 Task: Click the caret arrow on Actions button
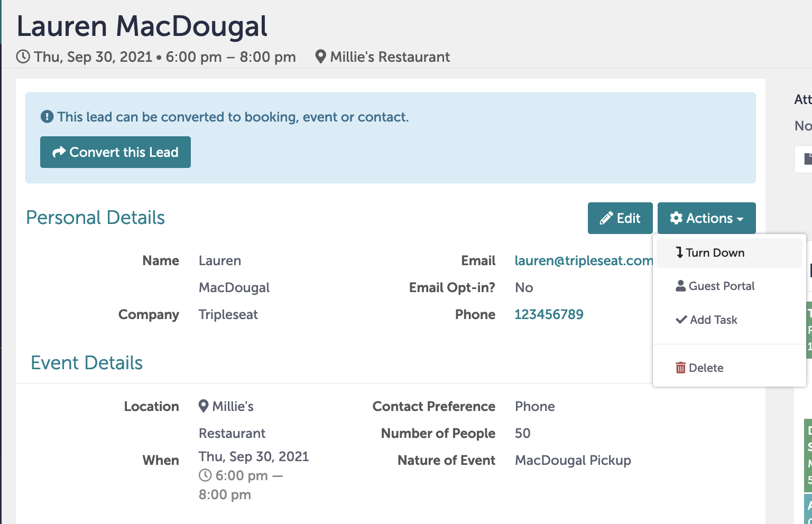tap(740, 219)
